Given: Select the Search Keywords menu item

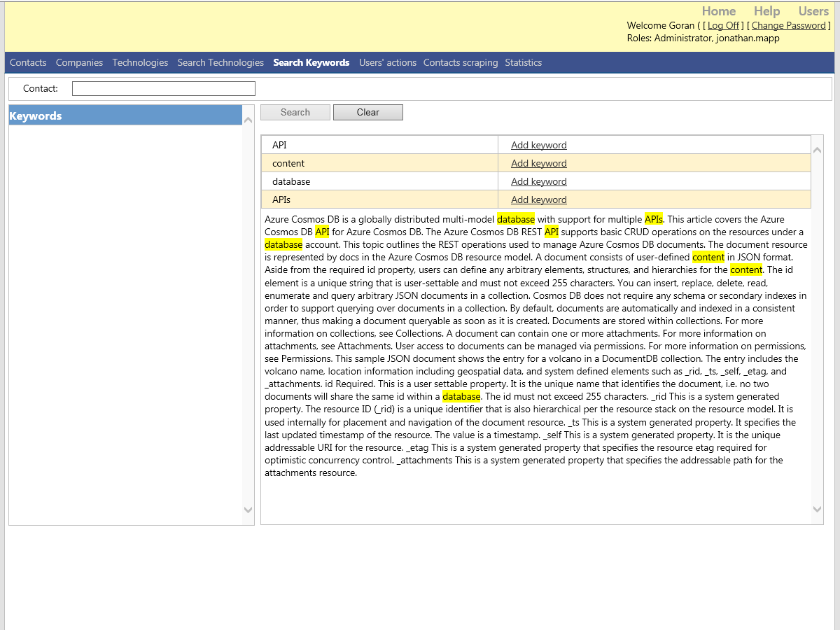Looking at the screenshot, I should pyautogui.click(x=311, y=62).
